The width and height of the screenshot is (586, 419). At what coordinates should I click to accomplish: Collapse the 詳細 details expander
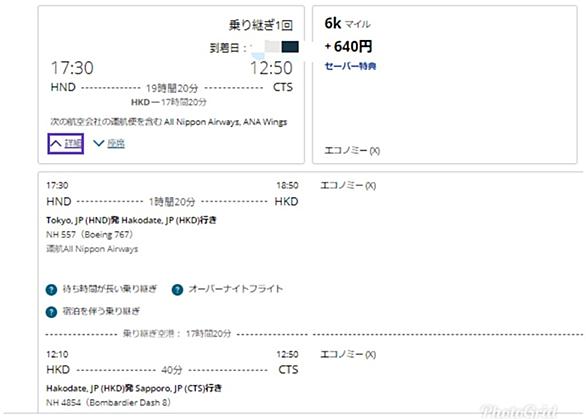click(x=65, y=144)
